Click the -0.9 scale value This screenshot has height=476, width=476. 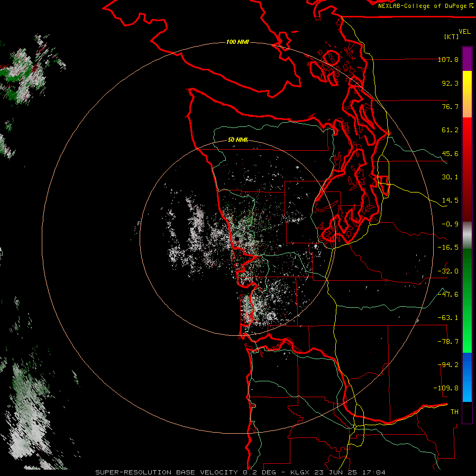pos(450,224)
